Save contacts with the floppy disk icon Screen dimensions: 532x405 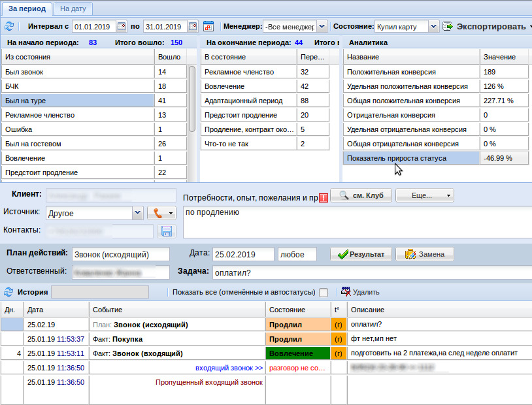pyautogui.click(x=167, y=231)
